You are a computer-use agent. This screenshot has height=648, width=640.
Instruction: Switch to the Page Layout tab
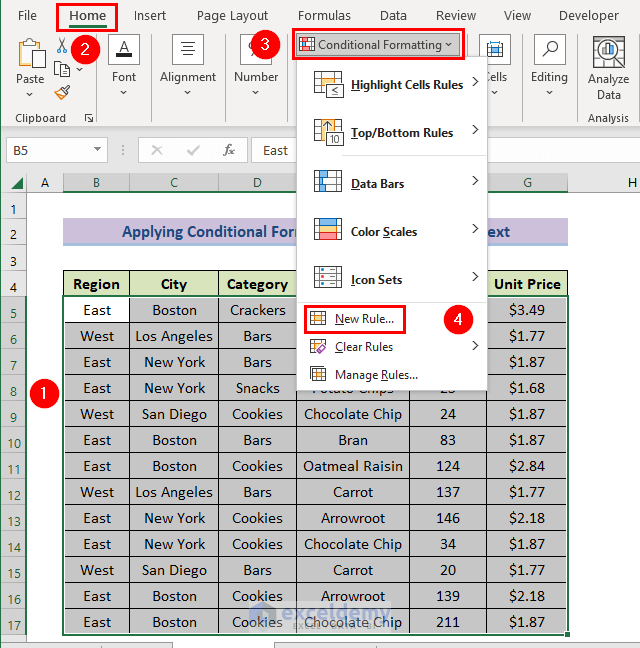click(x=232, y=16)
